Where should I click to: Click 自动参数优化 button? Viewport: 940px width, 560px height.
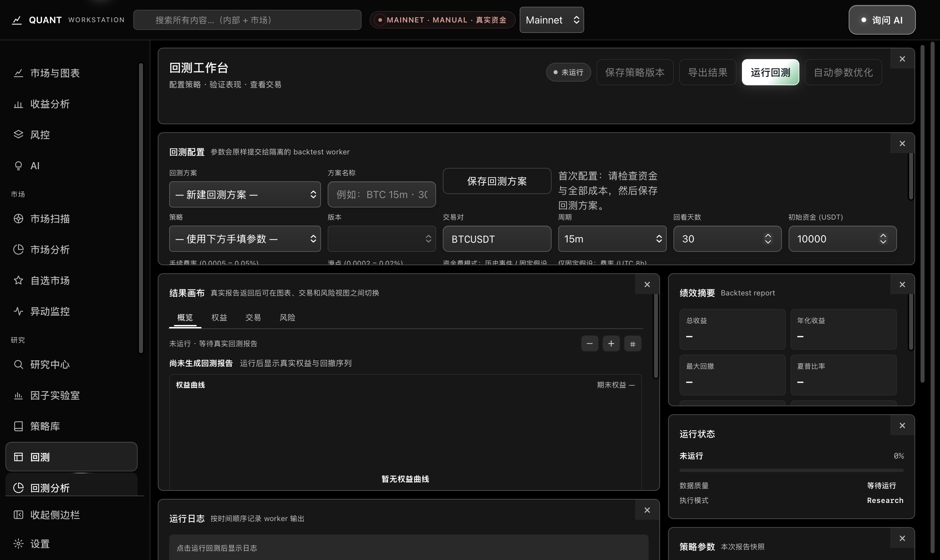[843, 72]
